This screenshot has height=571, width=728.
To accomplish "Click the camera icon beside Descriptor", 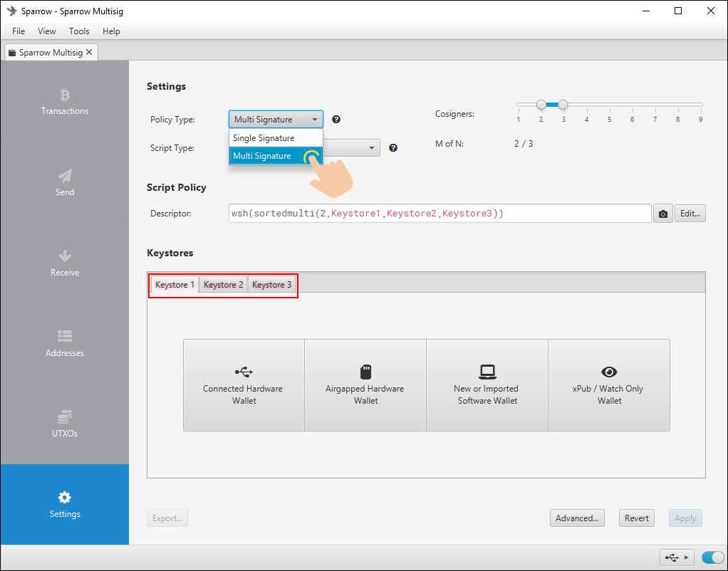I will (x=663, y=214).
